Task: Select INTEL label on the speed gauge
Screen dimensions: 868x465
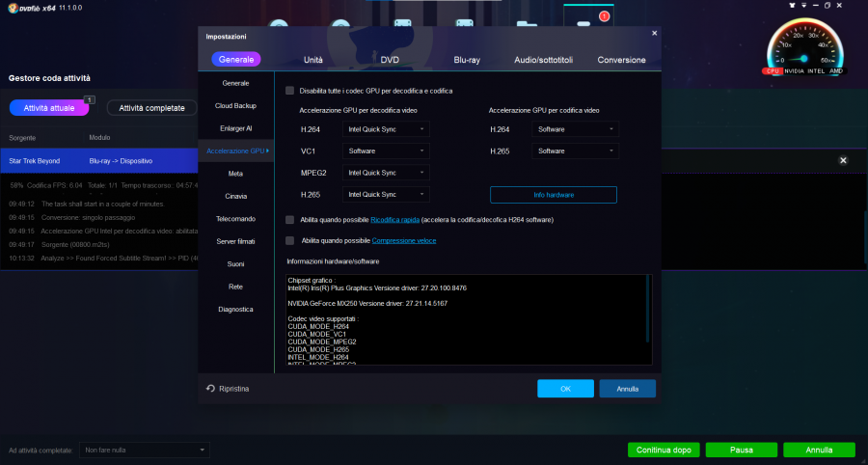Action: 817,70
